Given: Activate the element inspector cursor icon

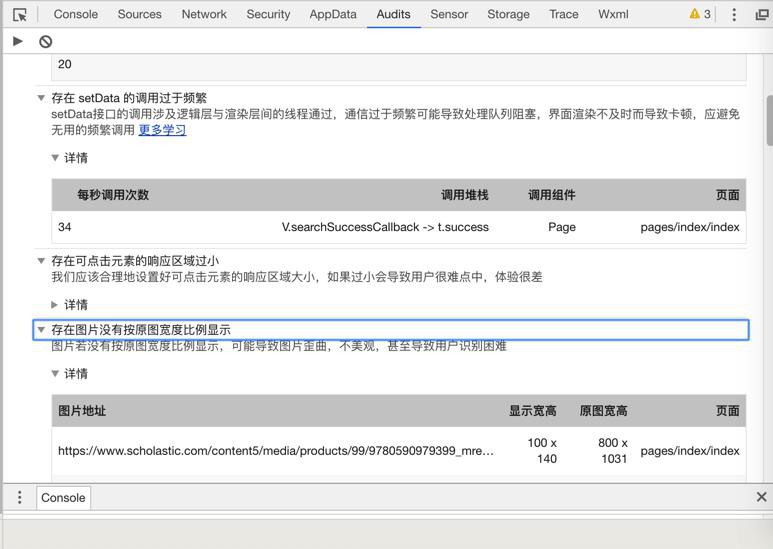Looking at the screenshot, I should pos(20,15).
